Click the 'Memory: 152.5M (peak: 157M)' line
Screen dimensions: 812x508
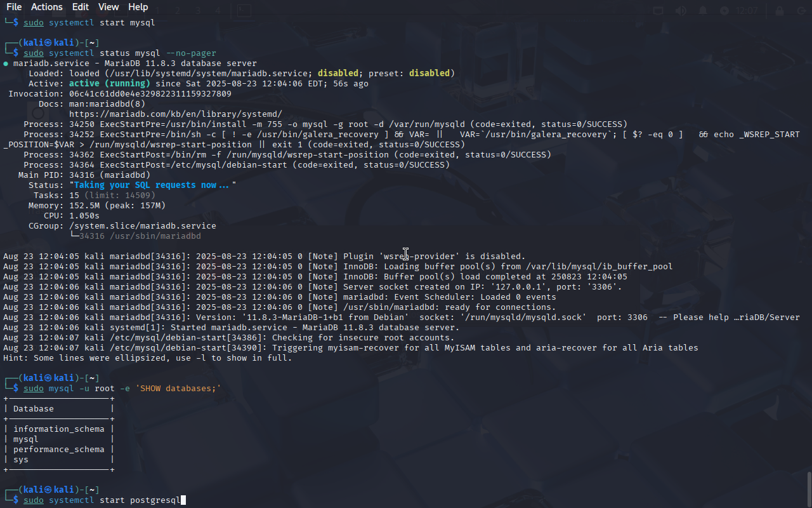click(x=97, y=206)
